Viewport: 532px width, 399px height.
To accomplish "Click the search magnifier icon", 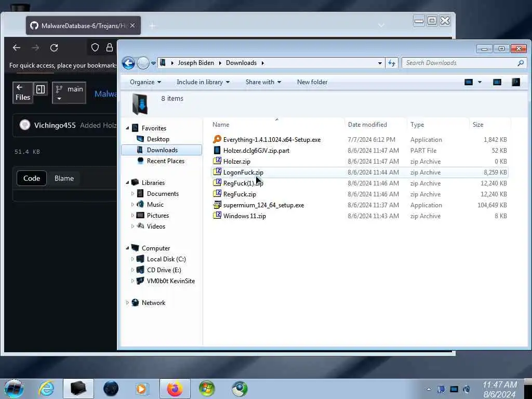I will tap(521, 63).
